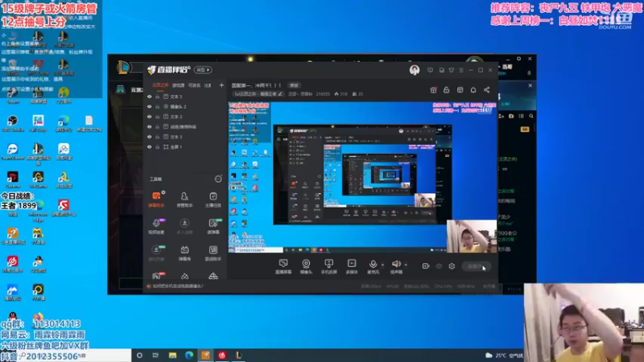Open the 读弹幕 tool in the toolbox
This screenshot has width=644, height=362.
pos(213,226)
